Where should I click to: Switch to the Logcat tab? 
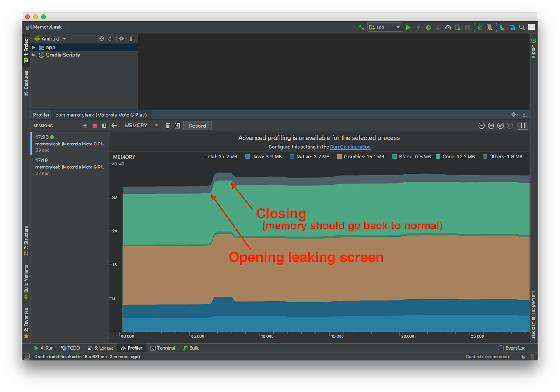tap(100, 348)
